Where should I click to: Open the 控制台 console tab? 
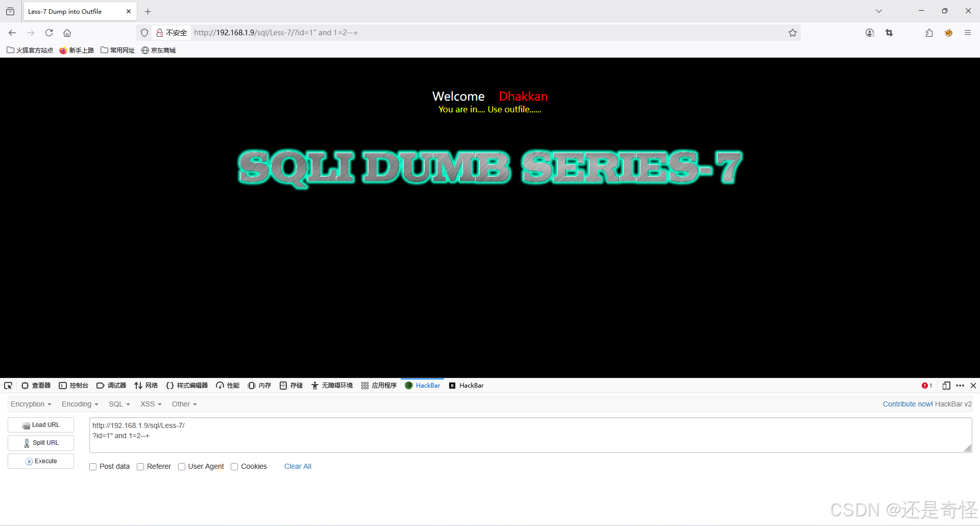73,386
